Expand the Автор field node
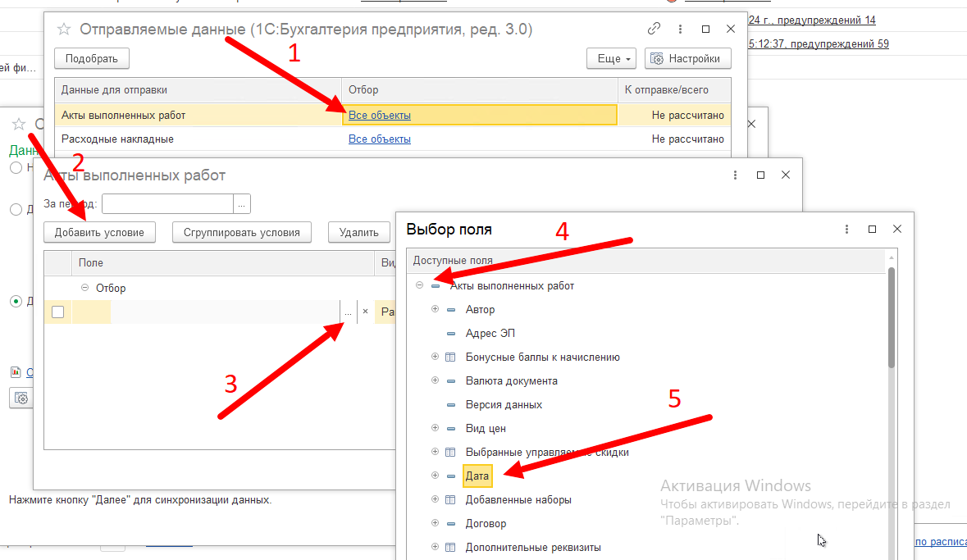 click(435, 309)
